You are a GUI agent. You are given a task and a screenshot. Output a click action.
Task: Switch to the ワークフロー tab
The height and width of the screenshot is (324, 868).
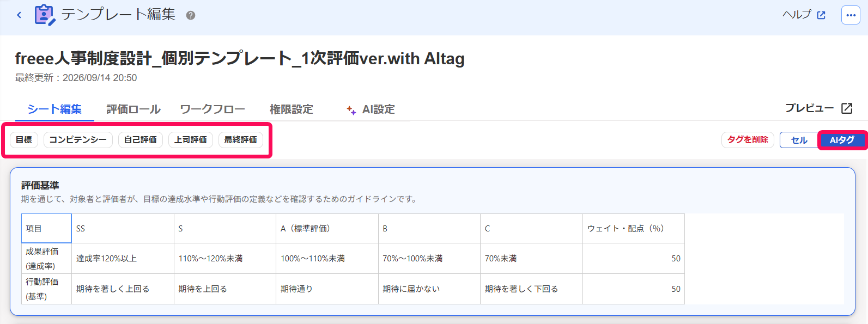pyautogui.click(x=213, y=109)
